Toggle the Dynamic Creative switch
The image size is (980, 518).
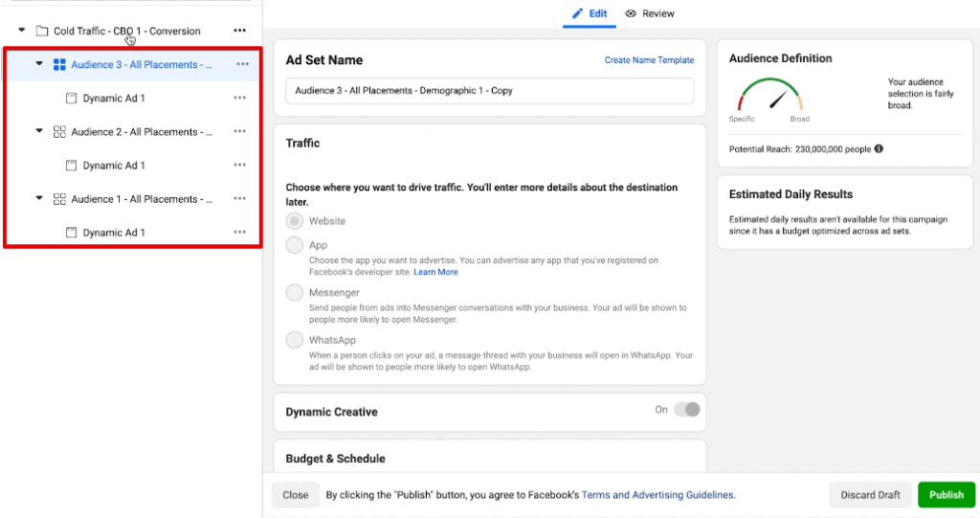686,410
